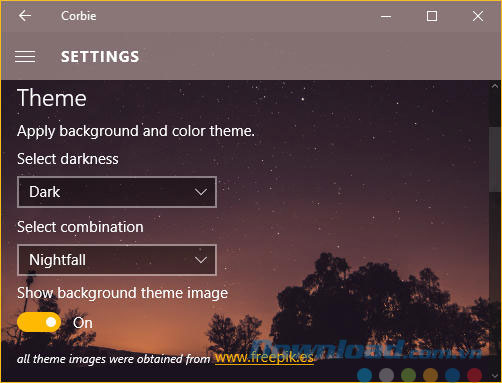502x383 pixels.
Task: Click the scrollbar down arrow
Action: point(495,376)
